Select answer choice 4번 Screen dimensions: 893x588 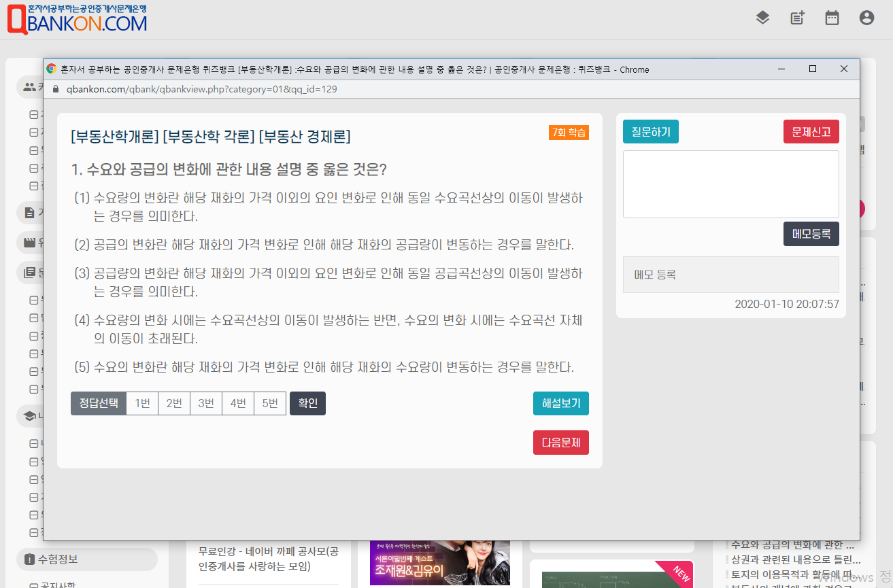238,403
